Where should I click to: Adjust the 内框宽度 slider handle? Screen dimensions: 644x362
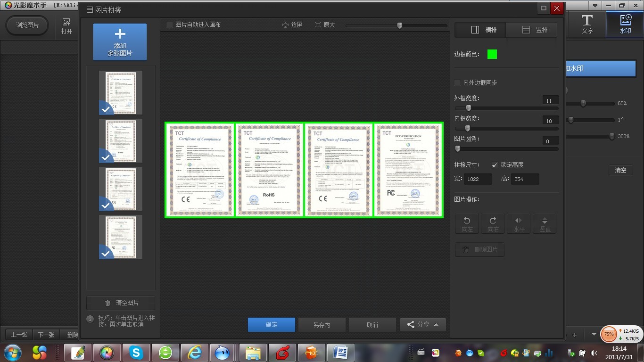tap(467, 128)
